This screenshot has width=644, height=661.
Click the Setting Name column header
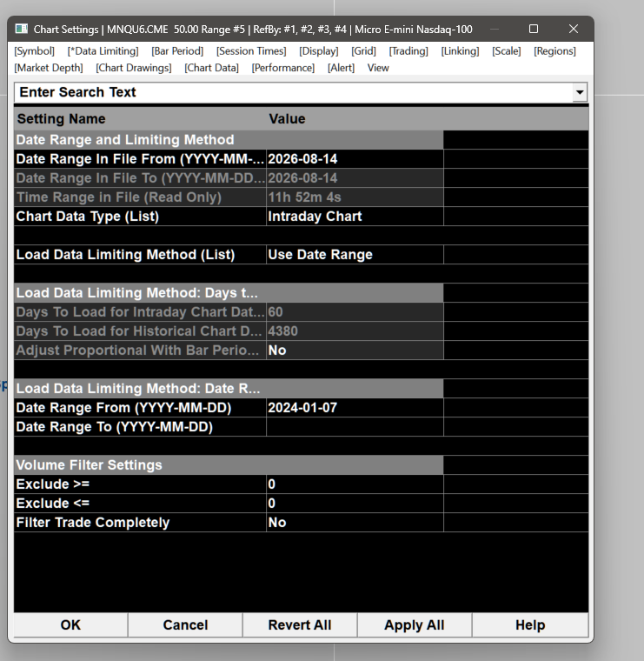(140, 119)
